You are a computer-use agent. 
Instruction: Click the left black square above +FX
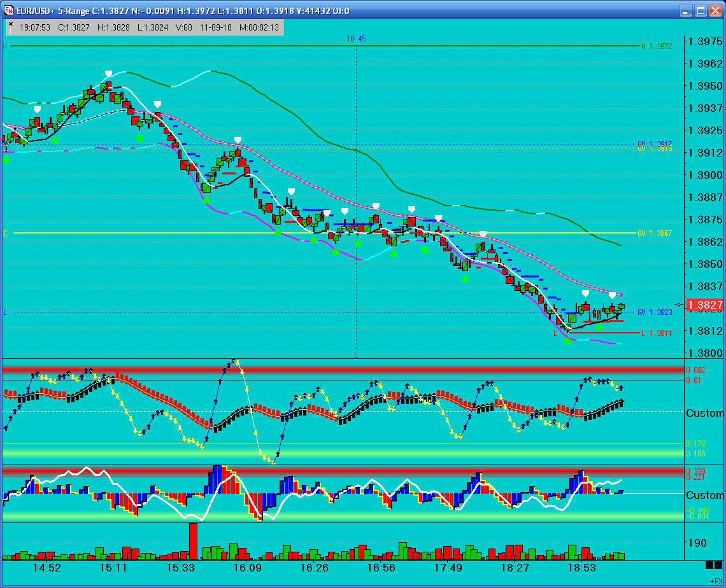click(x=709, y=565)
